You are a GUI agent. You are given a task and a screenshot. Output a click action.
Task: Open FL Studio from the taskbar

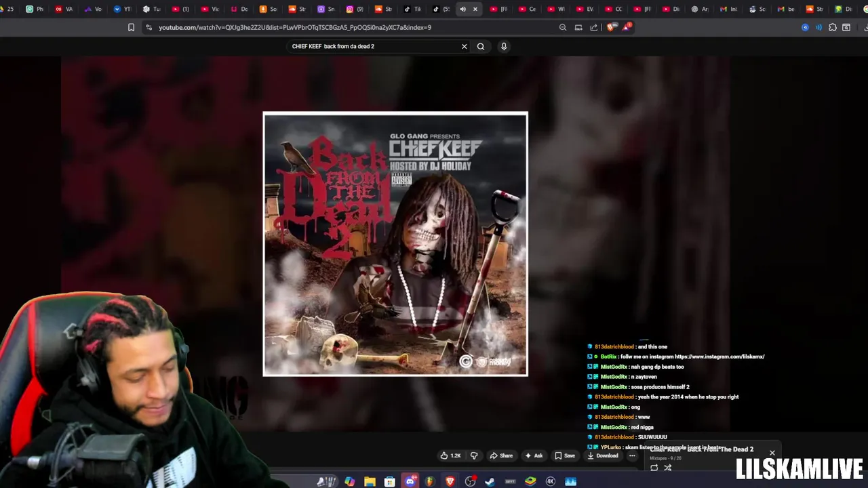[x=430, y=481]
